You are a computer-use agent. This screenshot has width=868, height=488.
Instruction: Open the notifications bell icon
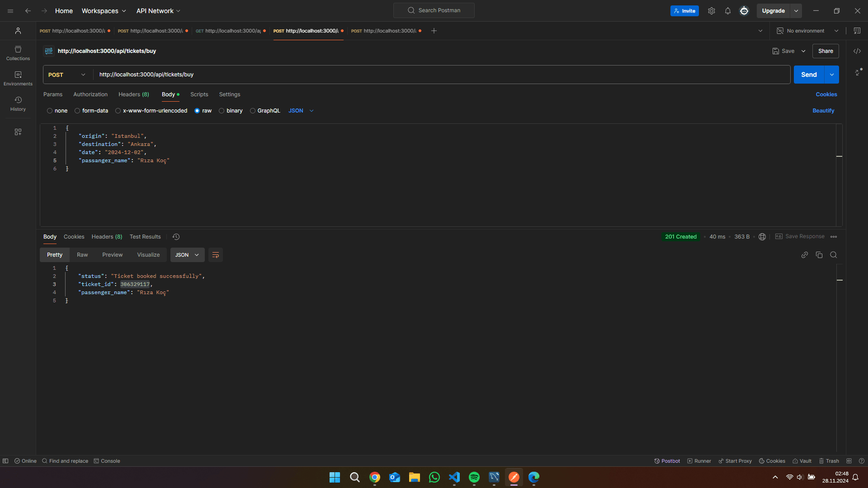(727, 11)
